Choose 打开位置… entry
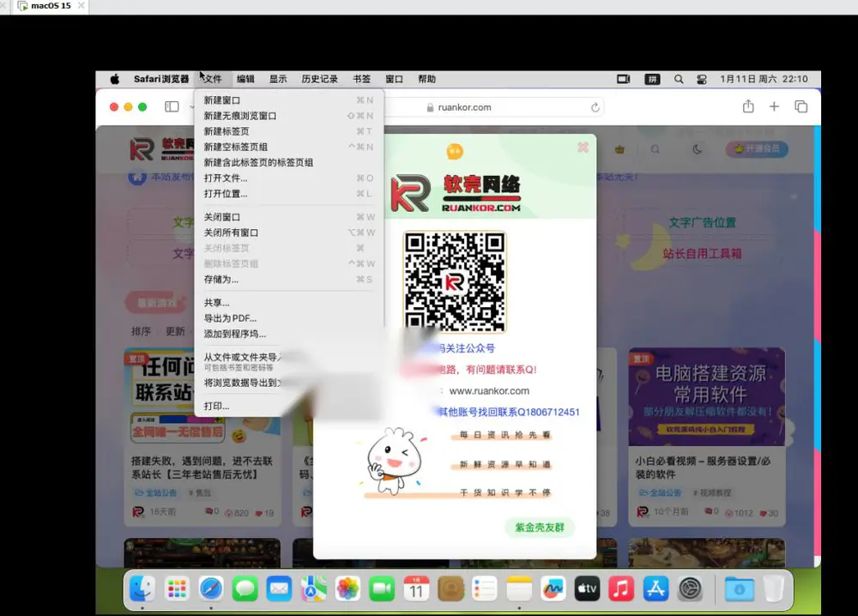858x616 pixels. 289,194
